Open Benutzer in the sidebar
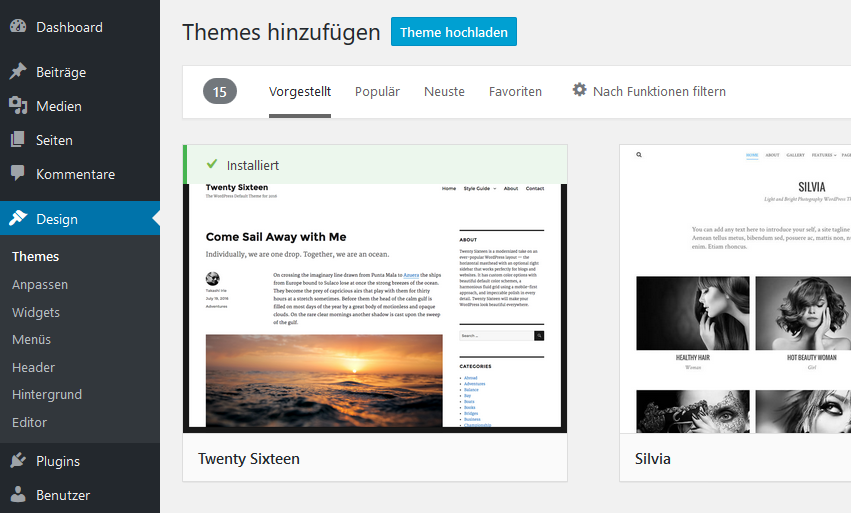The image size is (851, 513). pos(80,495)
